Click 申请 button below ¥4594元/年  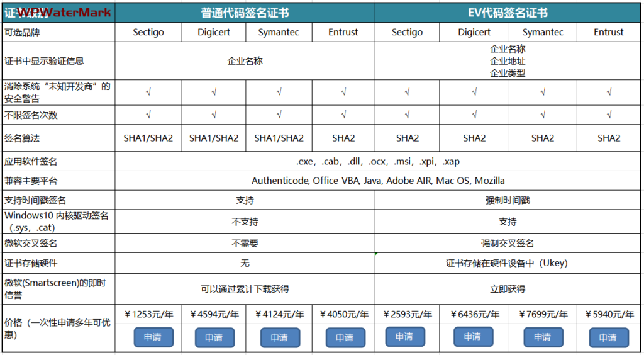[214, 338]
